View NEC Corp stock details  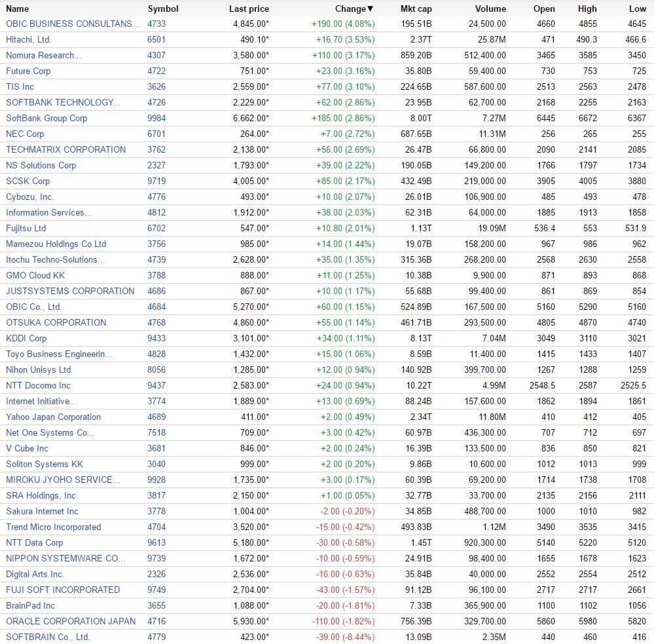coord(25,134)
